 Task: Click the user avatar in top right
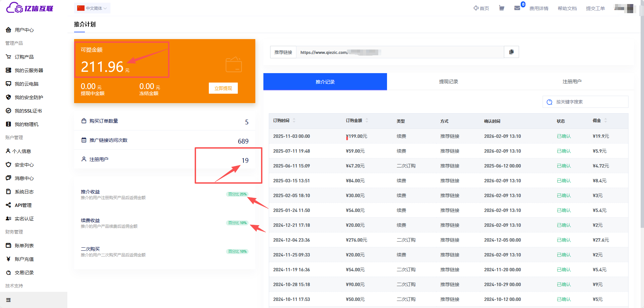624,8
